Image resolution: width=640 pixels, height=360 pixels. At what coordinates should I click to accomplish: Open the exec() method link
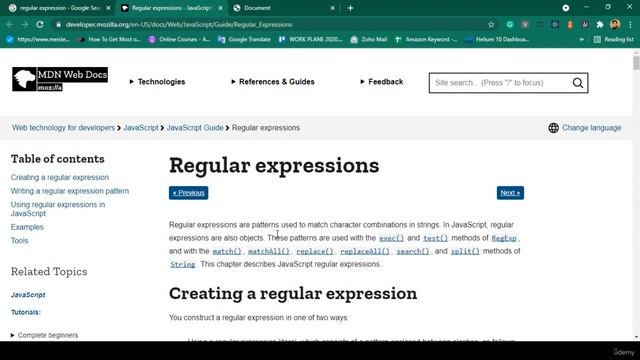391,238
